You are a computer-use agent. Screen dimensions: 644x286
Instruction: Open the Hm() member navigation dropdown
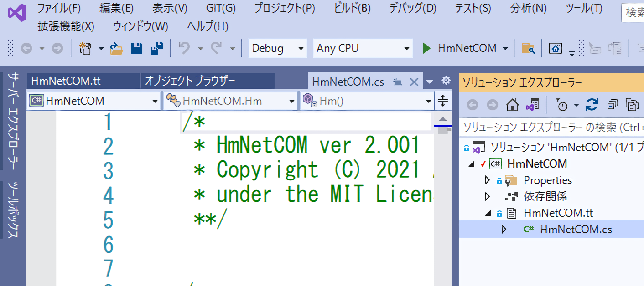coord(367,101)
